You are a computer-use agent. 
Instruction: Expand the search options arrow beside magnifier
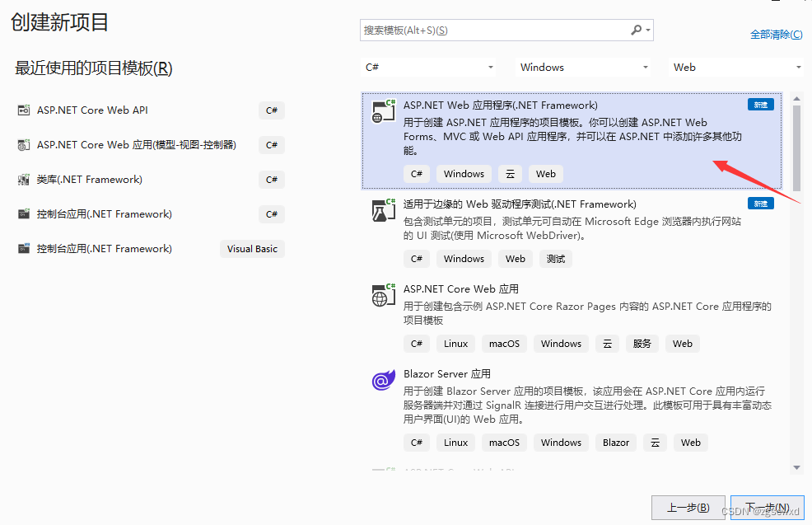coord(648,30)
